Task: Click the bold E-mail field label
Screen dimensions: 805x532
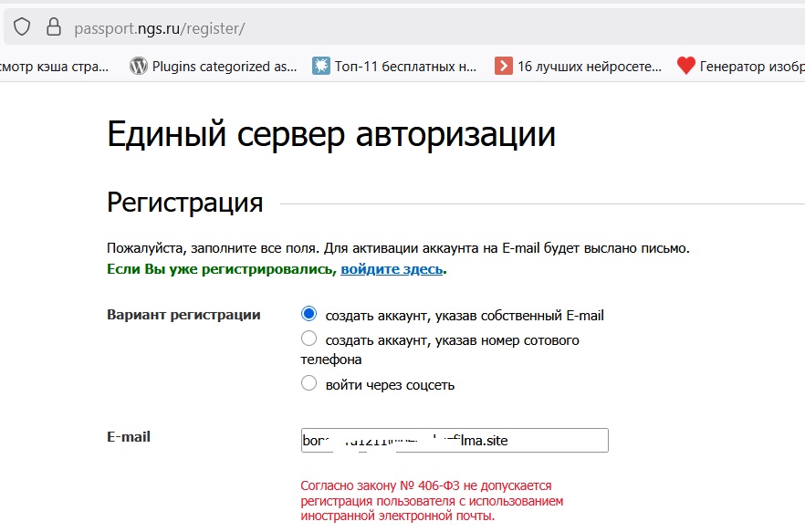Action: coord(128,436)
